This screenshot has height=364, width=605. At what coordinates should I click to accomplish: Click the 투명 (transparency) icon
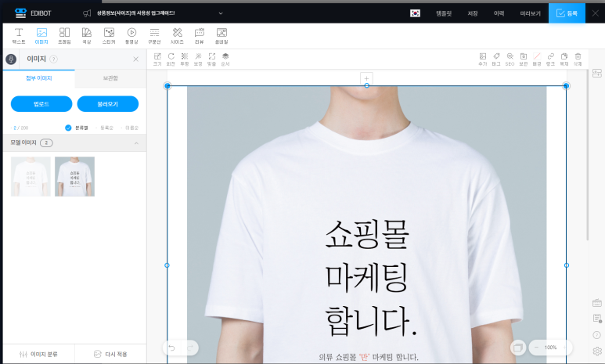pos(185,59)
